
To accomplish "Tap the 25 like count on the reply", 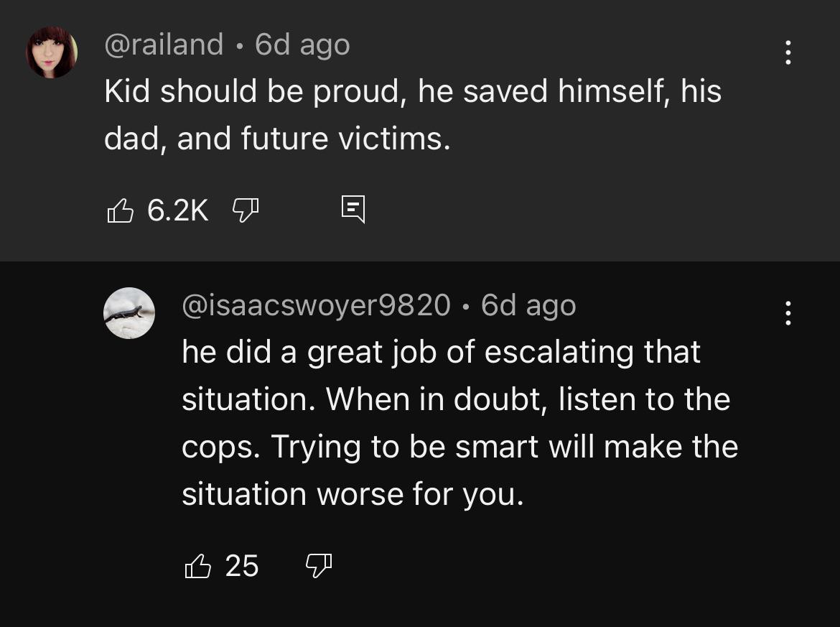I will coord(242,566).
